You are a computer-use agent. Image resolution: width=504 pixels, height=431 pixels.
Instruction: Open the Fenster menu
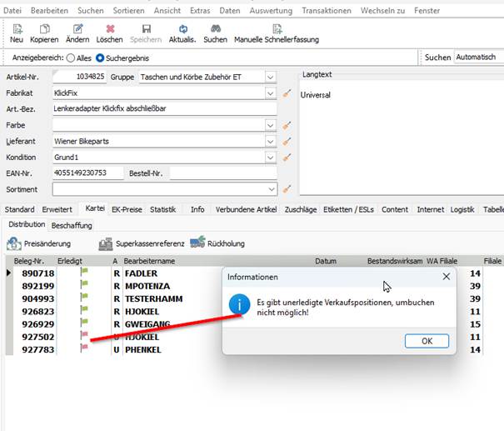[x=427, y=11]
